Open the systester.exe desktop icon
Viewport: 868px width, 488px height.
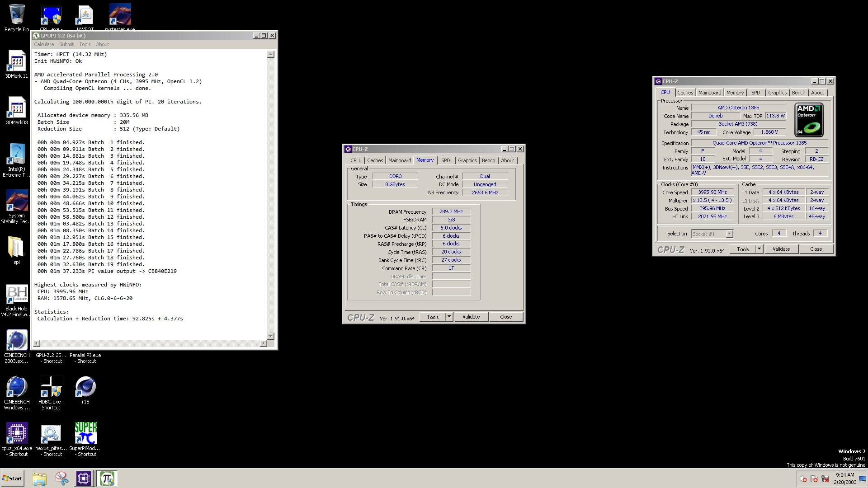[x=120, y=17]
